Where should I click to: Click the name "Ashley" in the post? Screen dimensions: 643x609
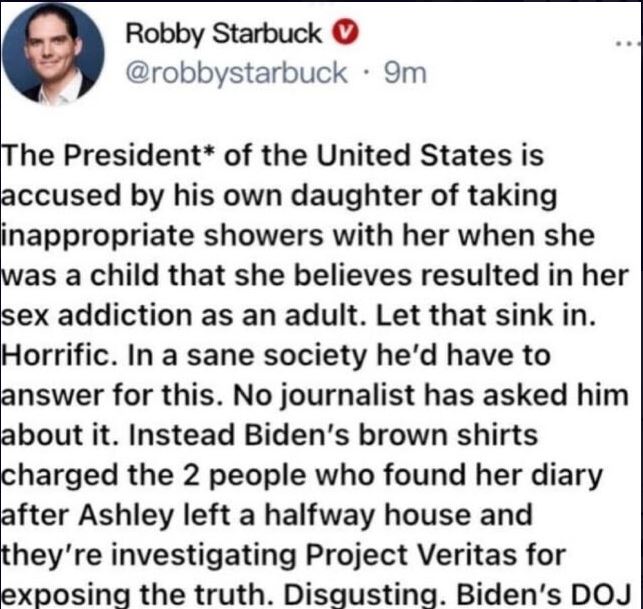(126, 516)
